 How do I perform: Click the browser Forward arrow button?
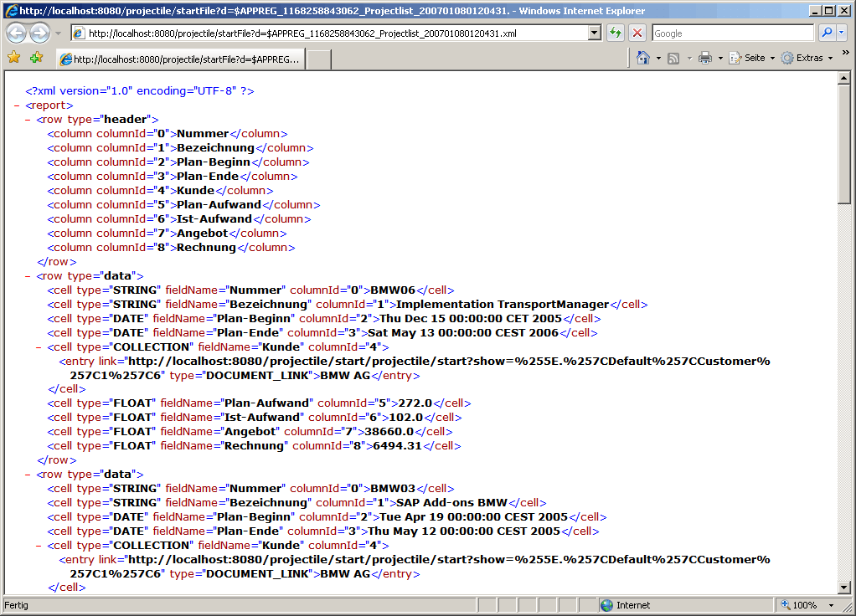[39, 33]
